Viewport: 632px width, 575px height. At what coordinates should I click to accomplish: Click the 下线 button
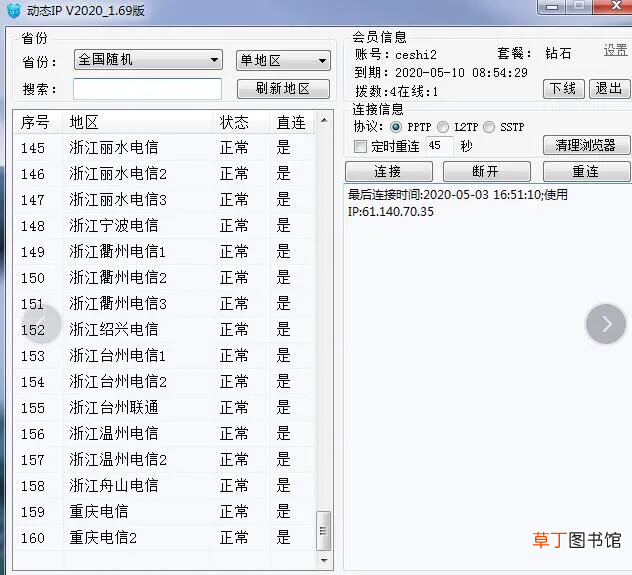563,89
